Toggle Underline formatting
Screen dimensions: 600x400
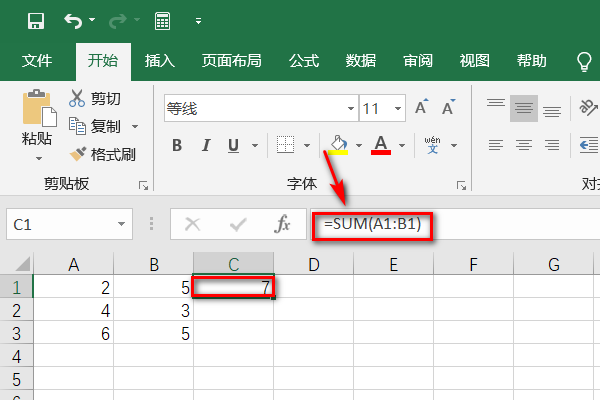(233, 145)
